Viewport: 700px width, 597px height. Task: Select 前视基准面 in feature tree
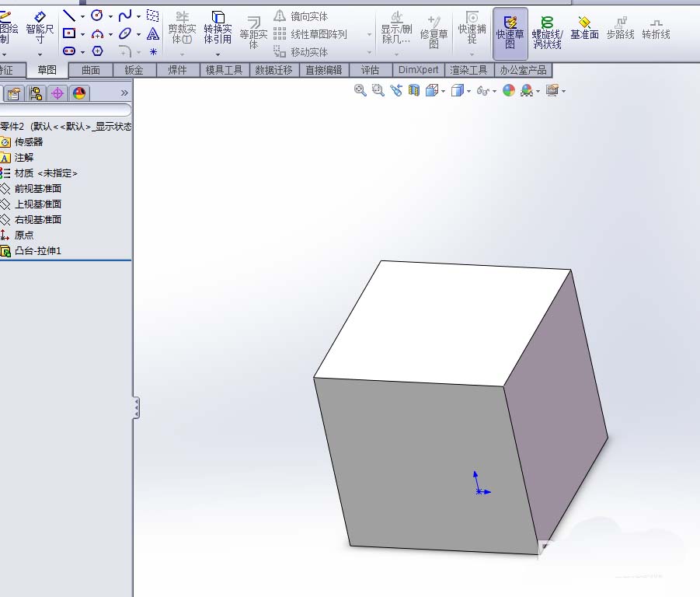click(38, 188)
